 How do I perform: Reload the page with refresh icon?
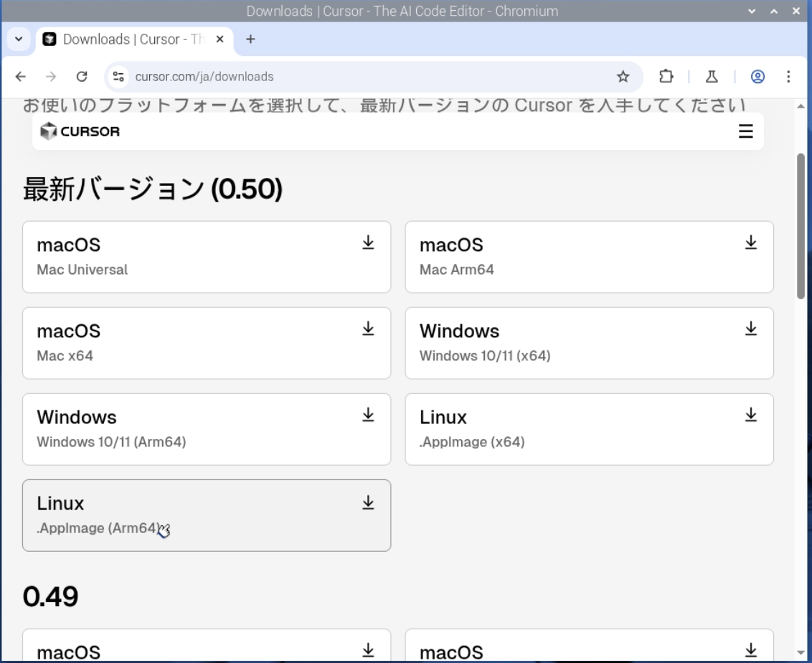point(82,77)
